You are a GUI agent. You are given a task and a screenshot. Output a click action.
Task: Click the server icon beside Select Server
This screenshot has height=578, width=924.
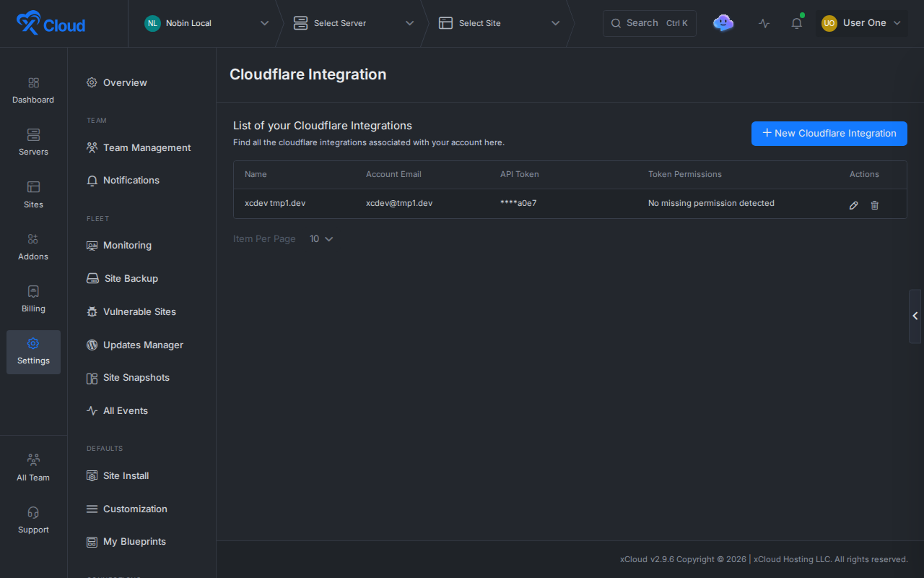(300, 23)
